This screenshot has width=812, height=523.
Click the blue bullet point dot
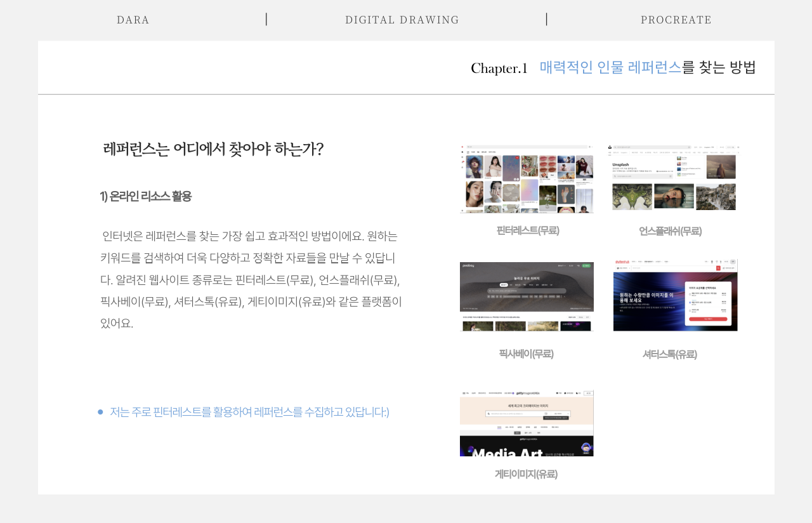pos(100,413)
